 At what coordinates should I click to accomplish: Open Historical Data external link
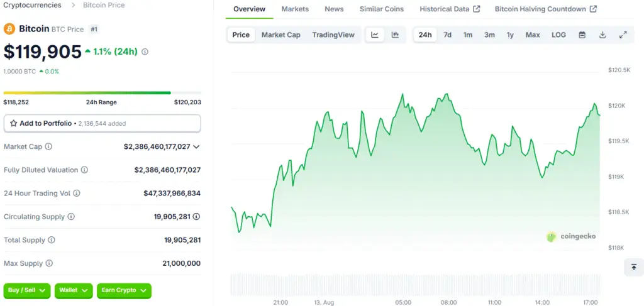[x=450, y=9]
